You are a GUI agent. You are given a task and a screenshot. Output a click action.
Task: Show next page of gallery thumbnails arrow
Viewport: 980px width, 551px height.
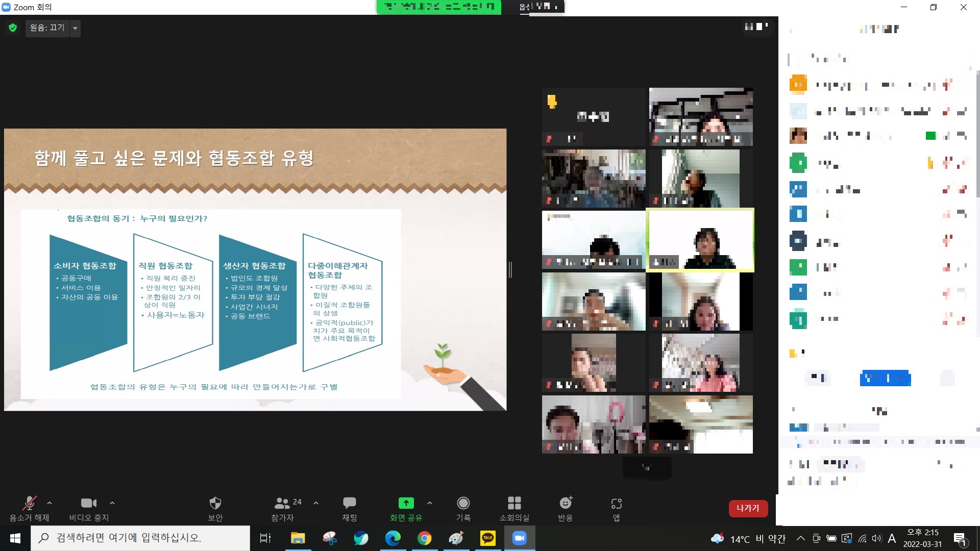pyautogui.click(x=647, y=467)
